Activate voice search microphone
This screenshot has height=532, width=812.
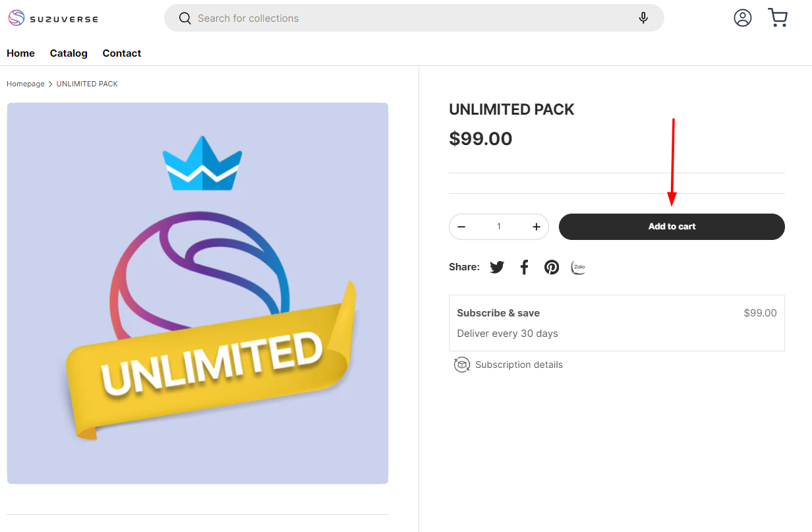point(643,18)
